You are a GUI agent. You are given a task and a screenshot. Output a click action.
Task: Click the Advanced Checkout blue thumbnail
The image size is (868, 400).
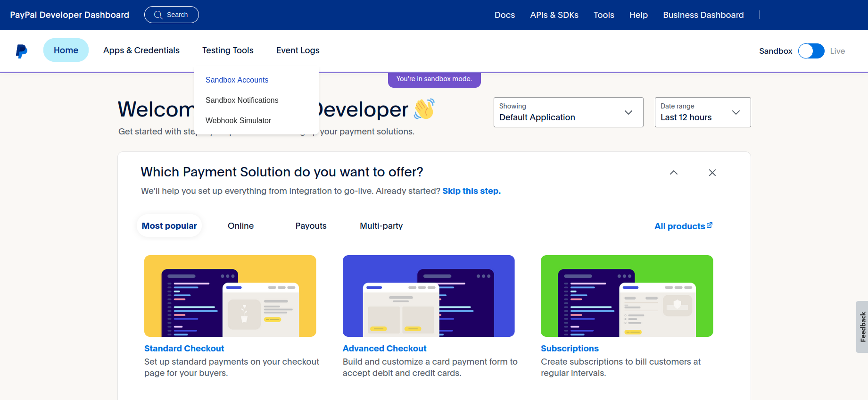(429, 296)
